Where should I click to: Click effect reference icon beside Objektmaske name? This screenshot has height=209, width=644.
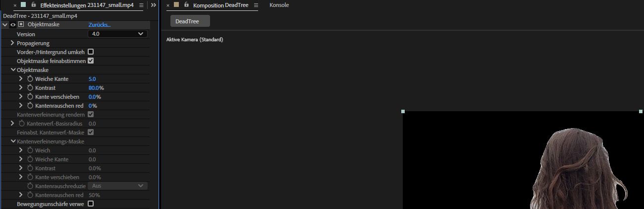(x=21, y=24)
